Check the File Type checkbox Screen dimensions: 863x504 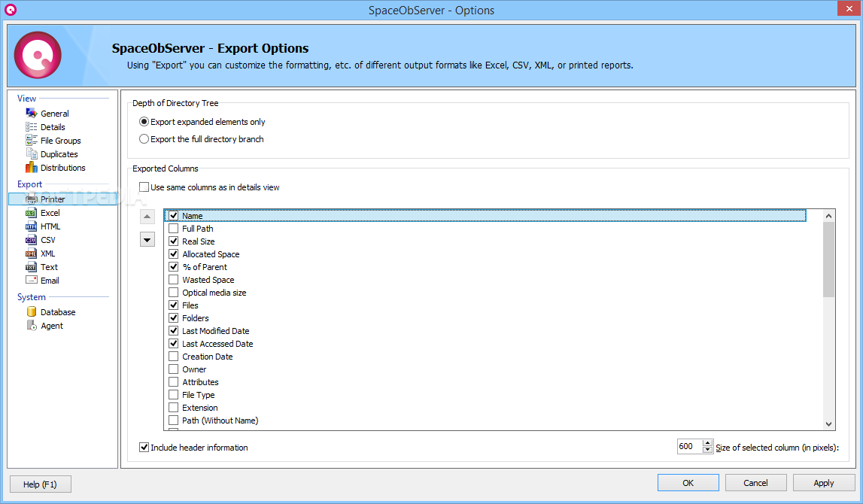tap(173, 394)
